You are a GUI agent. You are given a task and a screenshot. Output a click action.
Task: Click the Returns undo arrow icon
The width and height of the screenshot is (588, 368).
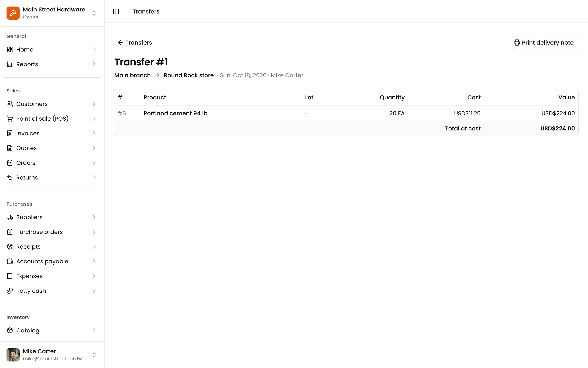(10, 177)
